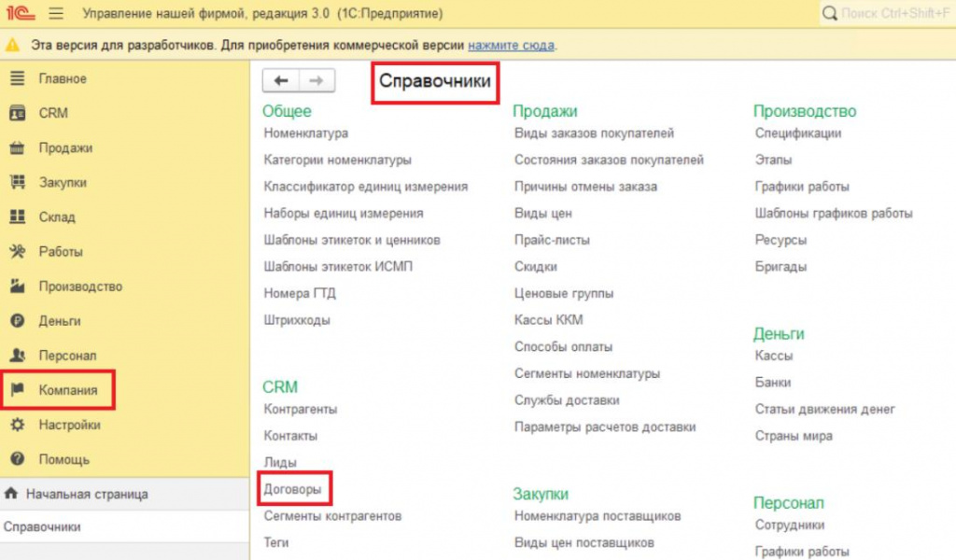
Task: Open Шаблоны этикеток ИСМП
Action: pyautogui.click(x=338, y=266)
